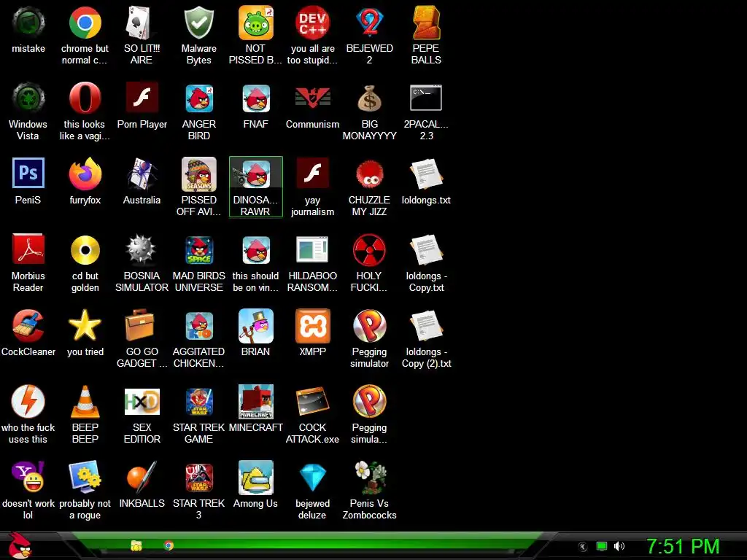Image resolution: width=747 pixels, height=560 pixels.
Task: Select the 'cd but golden' disc icon
Action: [x=85, y=250]
